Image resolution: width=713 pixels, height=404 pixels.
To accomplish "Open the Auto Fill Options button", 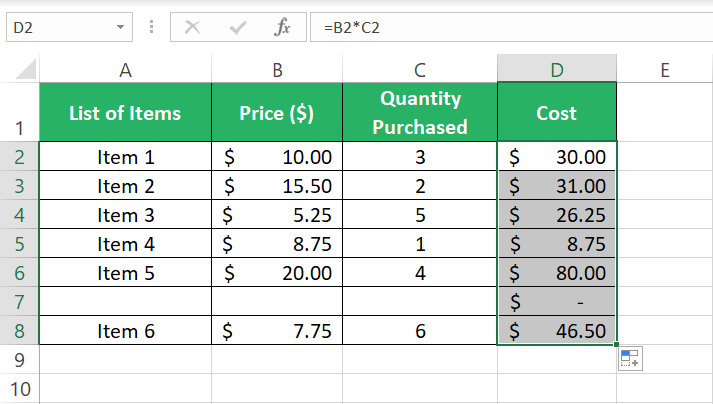I will [x=629, y=360].
